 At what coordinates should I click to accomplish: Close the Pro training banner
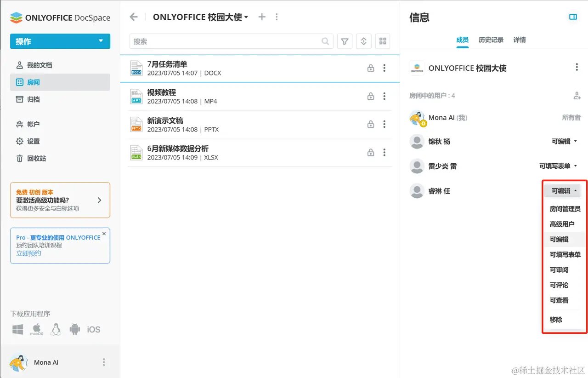pyautogui.click(x=104, y=234)
